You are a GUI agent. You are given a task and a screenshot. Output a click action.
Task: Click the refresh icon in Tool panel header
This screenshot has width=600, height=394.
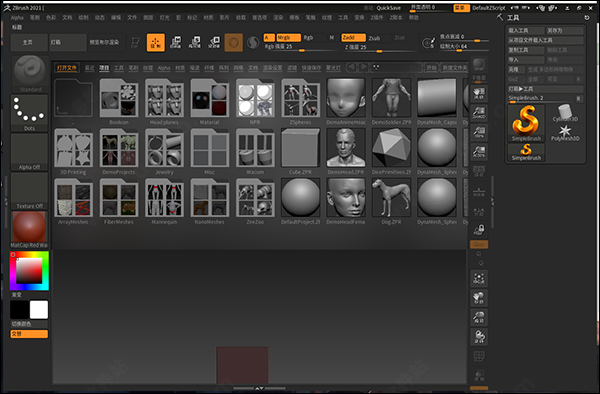pos(587,18)
